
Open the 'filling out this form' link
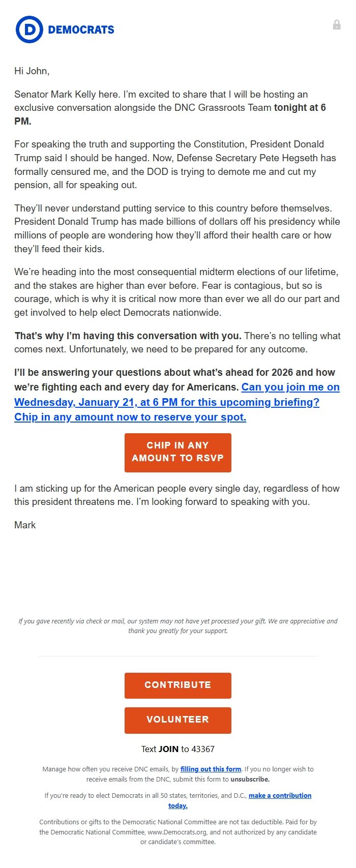(211, 769)
